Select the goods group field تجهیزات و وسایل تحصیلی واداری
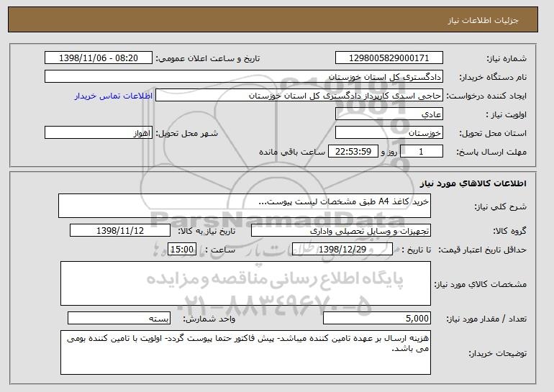Image resolution: width=554 pixels, height=392 pixels. pyautogui.click(x=341, y=231)
